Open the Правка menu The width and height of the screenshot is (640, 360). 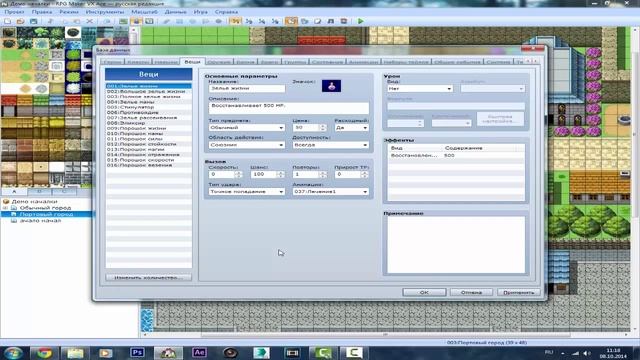coord(42,12)
